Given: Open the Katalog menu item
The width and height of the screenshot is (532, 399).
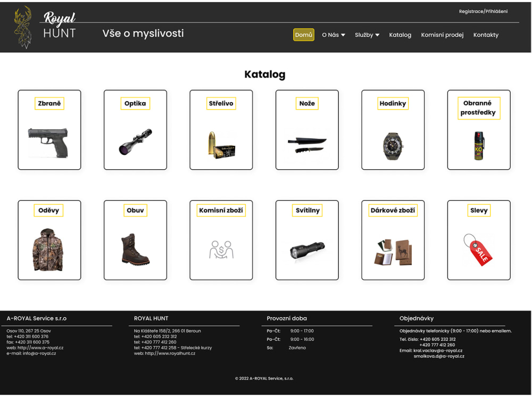Looking at the screenshot, I should pyautogui.click(x=400, y=35).
